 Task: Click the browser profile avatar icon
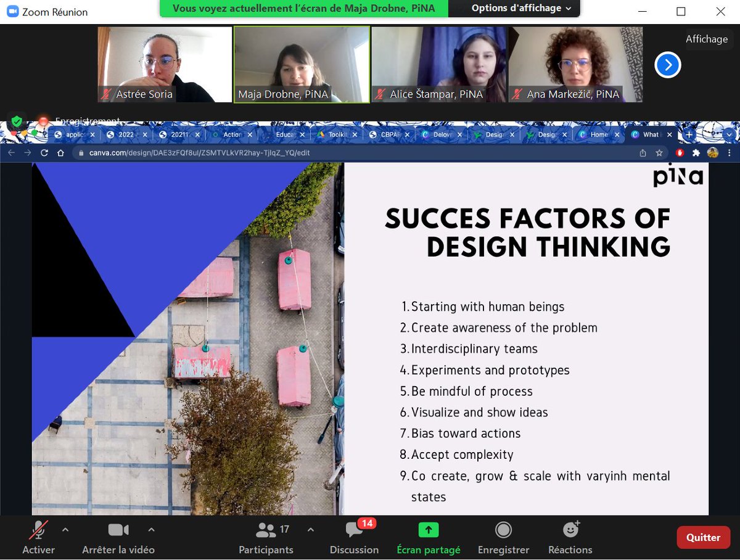pos(712,152)
